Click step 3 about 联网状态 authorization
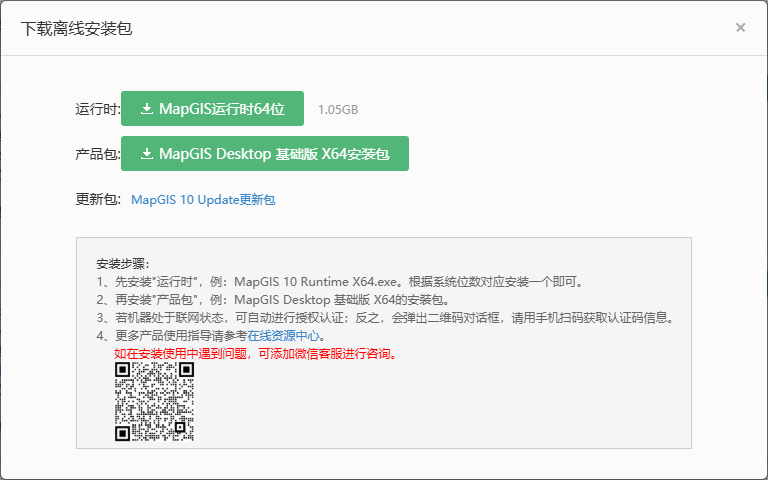The width and height of the screenshot is (768, 480). [x=385, y=318]
